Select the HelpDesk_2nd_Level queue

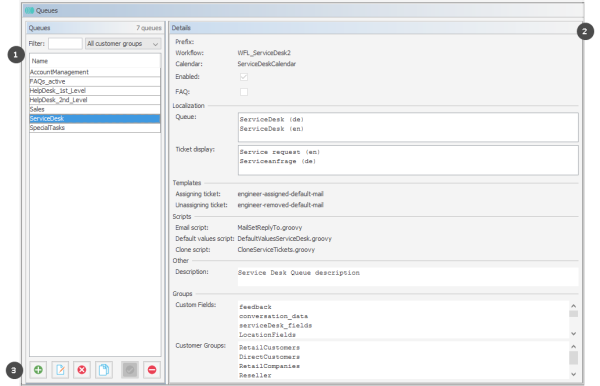tap(95, 100)
